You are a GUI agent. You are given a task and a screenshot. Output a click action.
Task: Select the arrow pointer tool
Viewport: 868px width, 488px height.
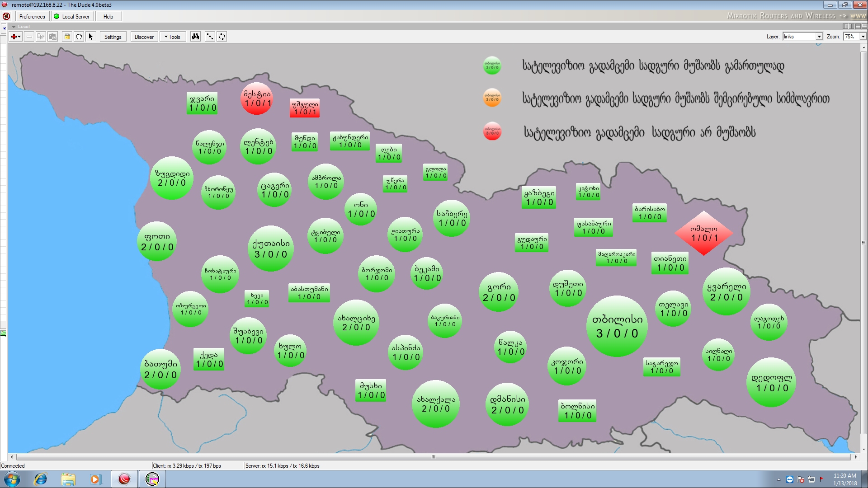[x=91, y=37]
